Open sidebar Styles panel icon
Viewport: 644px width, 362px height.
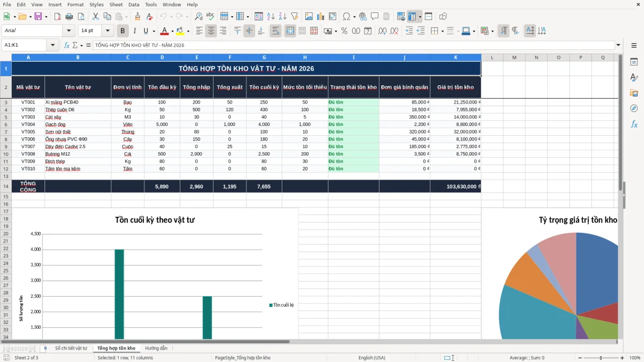point(634,77)
